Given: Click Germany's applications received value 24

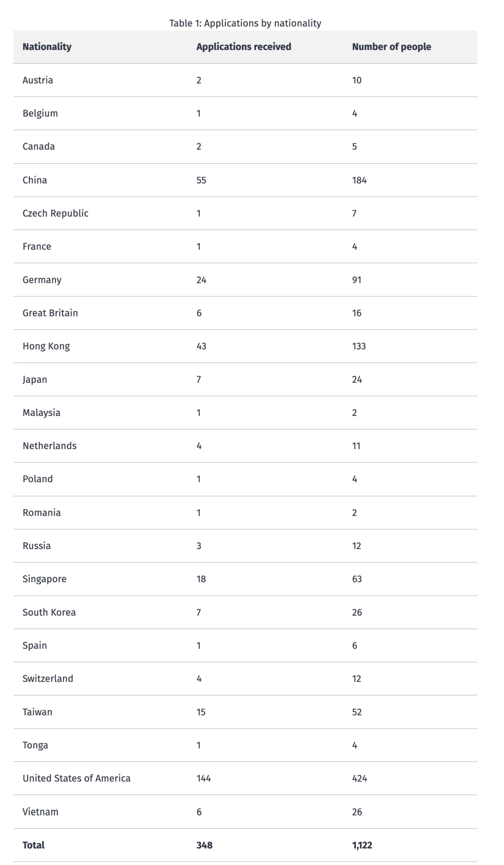Looking at the screenshot, I should coord(201,280).
